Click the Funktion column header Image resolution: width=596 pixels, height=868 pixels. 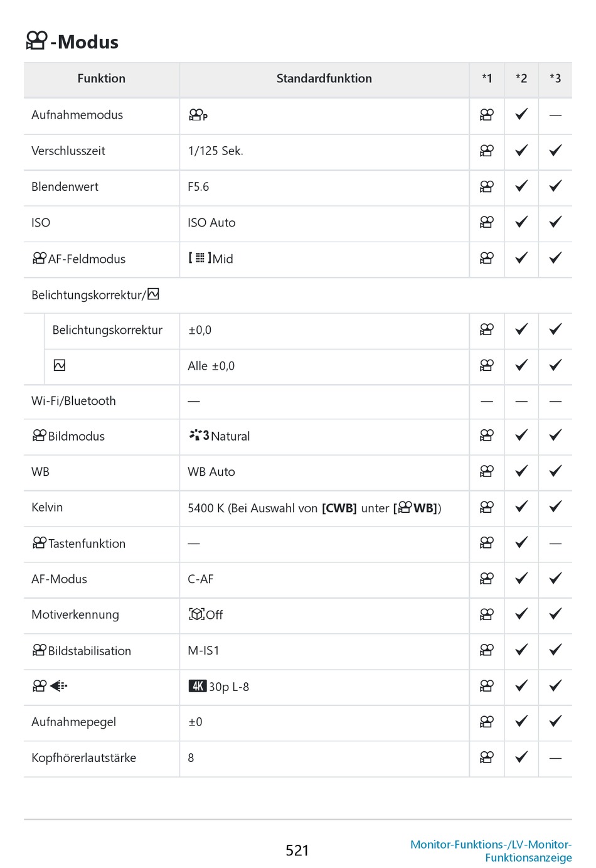click(102, 78)
